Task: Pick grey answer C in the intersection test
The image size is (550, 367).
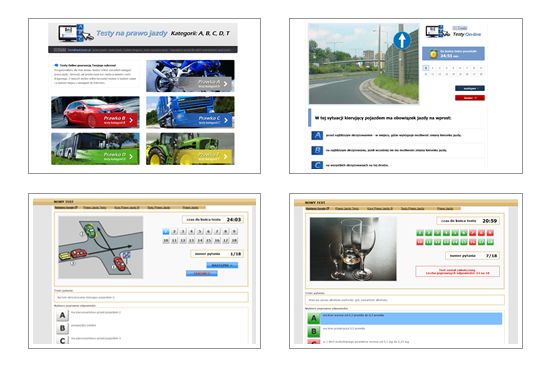Action: click(x=62, y=340)
